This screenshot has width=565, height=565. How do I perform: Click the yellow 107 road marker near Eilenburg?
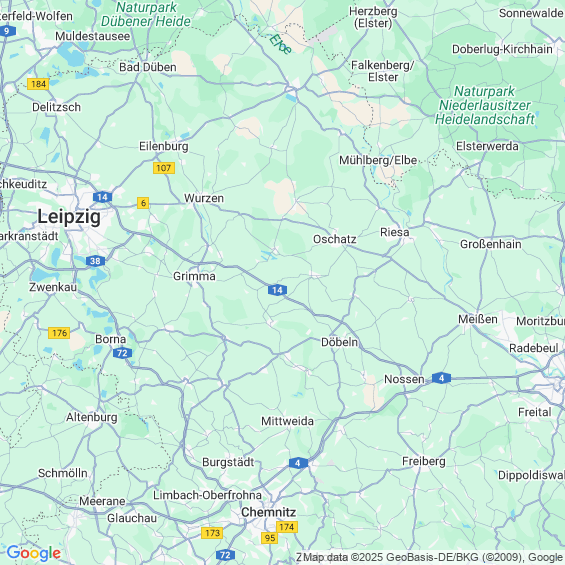pos(164,168)
